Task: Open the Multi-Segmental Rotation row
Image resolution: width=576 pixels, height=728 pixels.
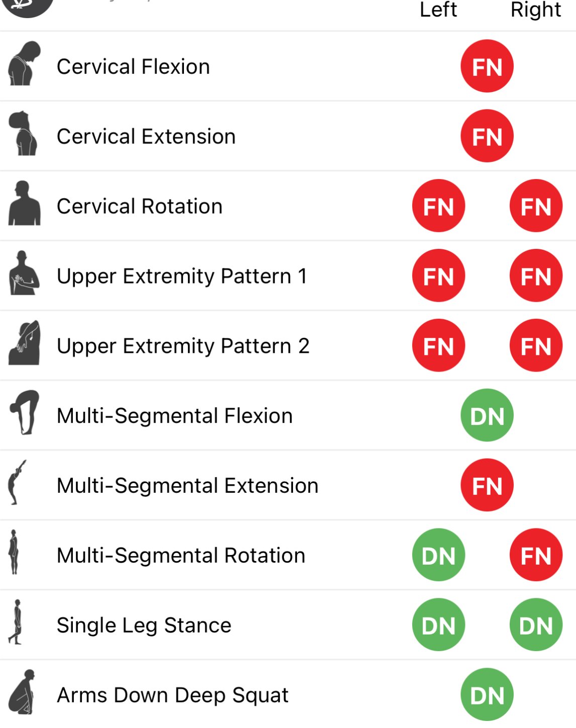Action: click(x=288, y=555)
